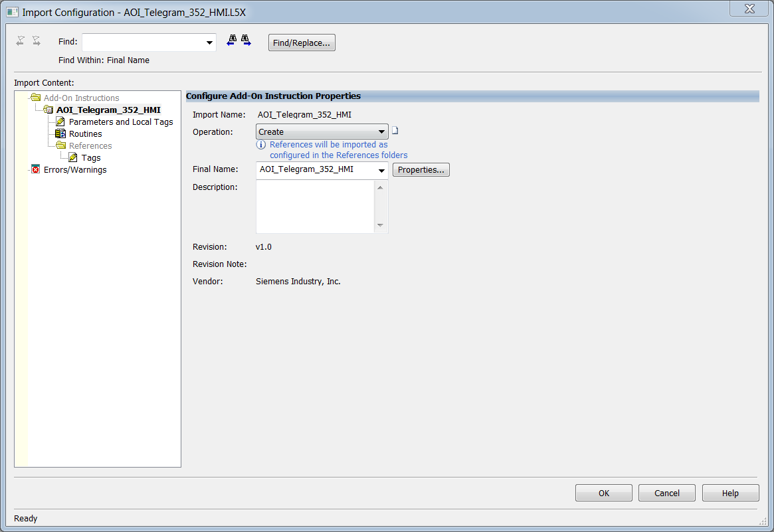Open the Properties... button next to Final Name
Screen dimensions: 774x532
(421, 170)
